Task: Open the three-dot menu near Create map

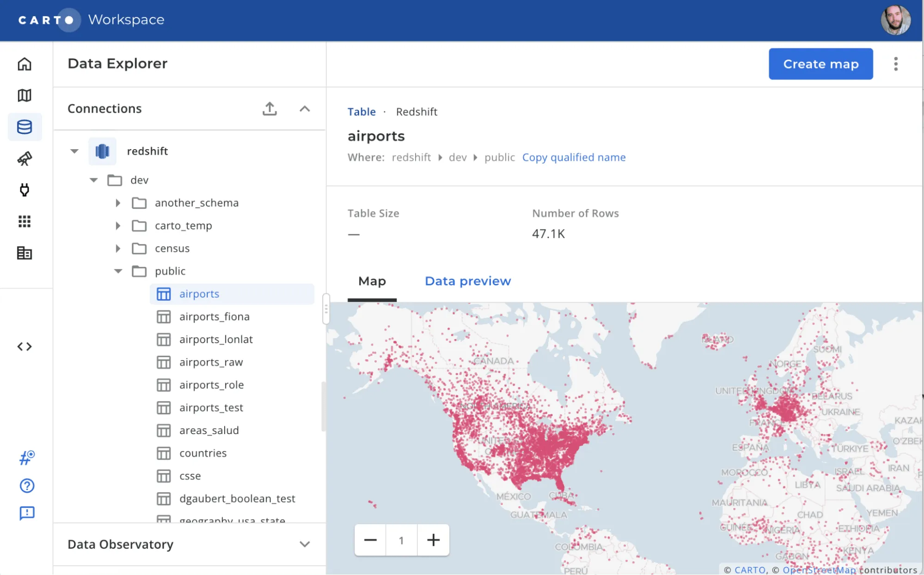Action: pyautogui.click(x=895, y=64)
